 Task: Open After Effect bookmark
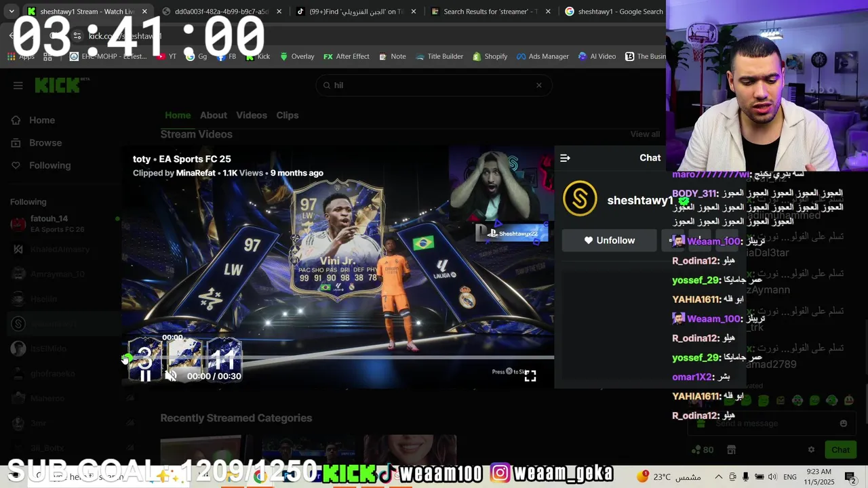click(347, 56)
